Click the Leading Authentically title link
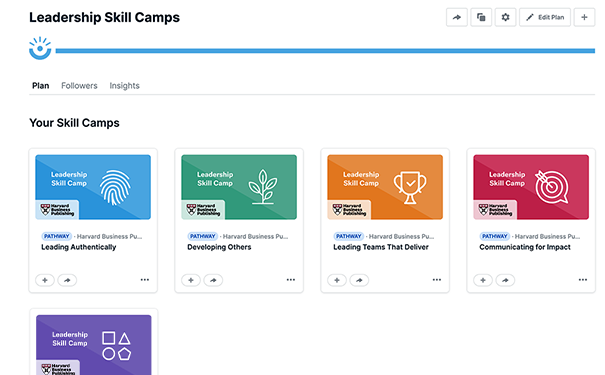This screenshot has width=605, height=375. (x=79, y=247)
